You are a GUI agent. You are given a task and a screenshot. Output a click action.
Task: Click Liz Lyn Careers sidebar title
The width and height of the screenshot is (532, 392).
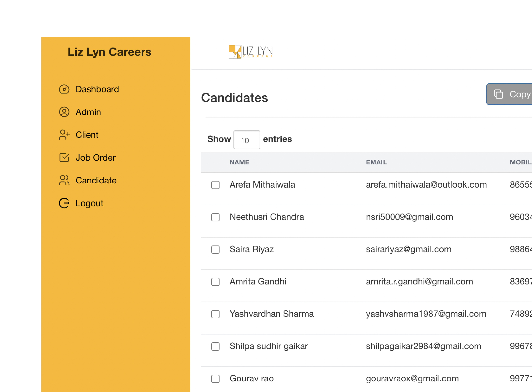[109, 52]
